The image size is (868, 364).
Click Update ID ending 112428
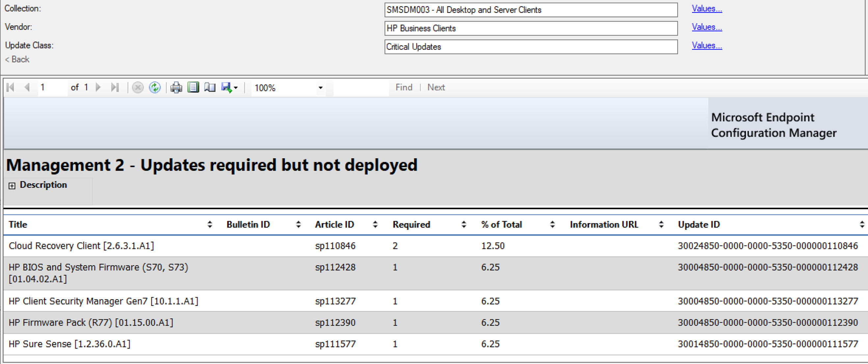click(768, 267)
